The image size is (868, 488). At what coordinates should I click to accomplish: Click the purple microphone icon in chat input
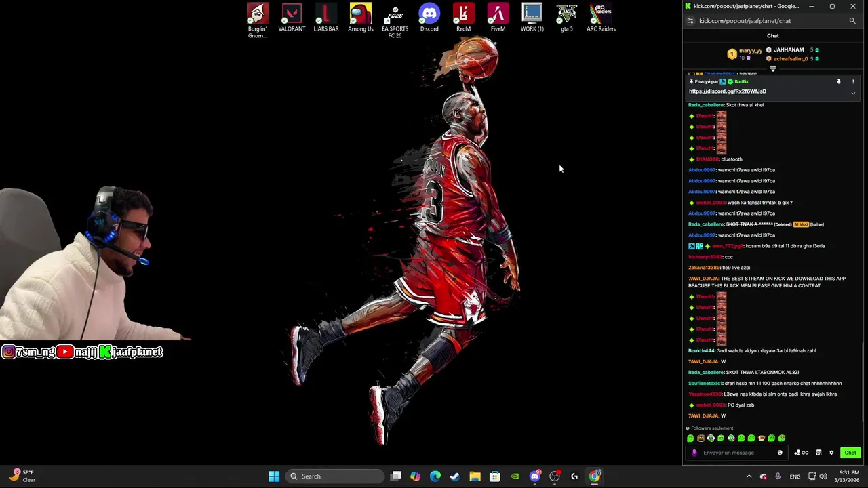tap(694, 453)
